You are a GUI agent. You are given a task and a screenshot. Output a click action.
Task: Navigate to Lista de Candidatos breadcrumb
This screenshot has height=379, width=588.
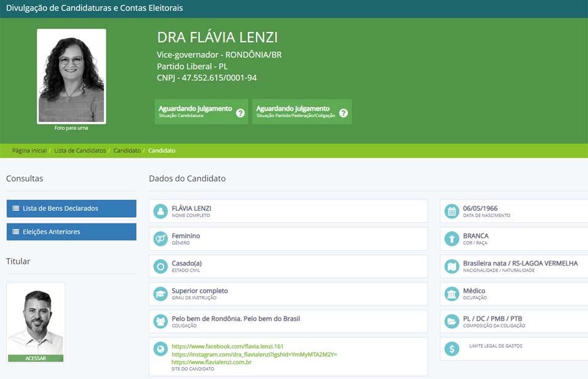point(80,151)
